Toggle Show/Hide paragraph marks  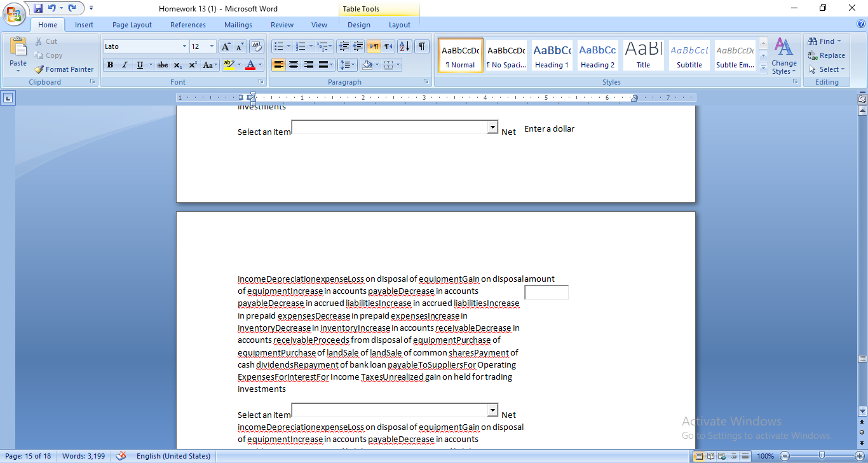[423, 46]
